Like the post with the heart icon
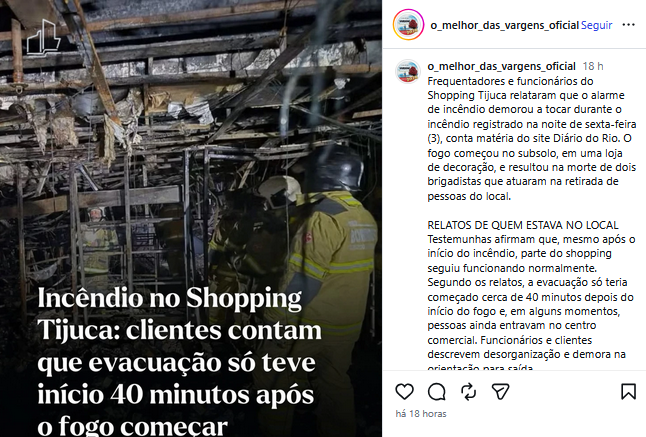Screen dimensions: 646x437 [x=404, y=391]
